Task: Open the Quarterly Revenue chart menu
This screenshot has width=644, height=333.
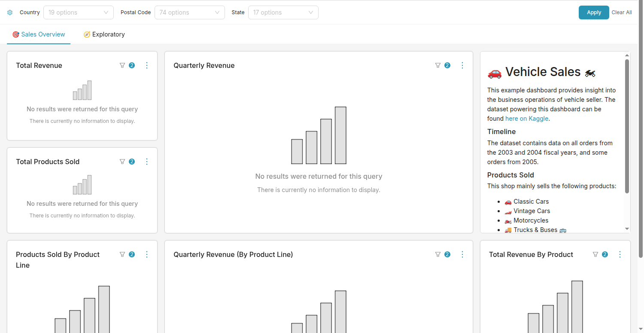Action: pos(462,65)
